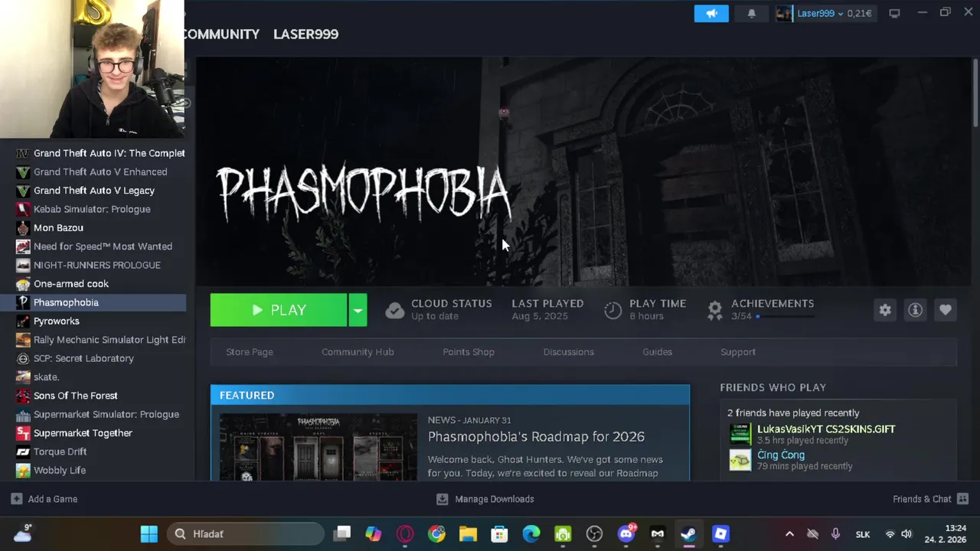This screenshot has height=551, width=980.
Task: Click the Mon Bazou game icon
Action: click(23, 227)
